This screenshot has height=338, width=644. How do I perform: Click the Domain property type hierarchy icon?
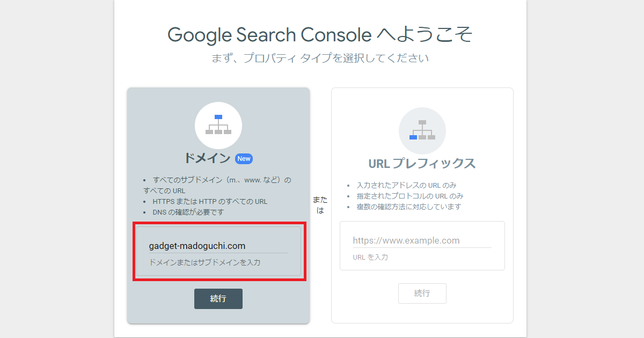218,126
